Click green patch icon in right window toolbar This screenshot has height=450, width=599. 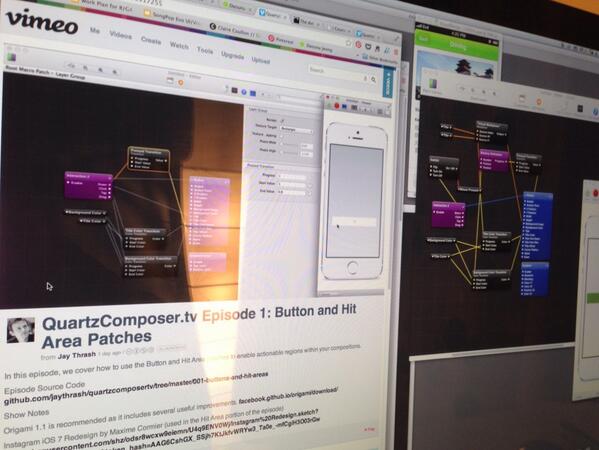coord(432,84)
